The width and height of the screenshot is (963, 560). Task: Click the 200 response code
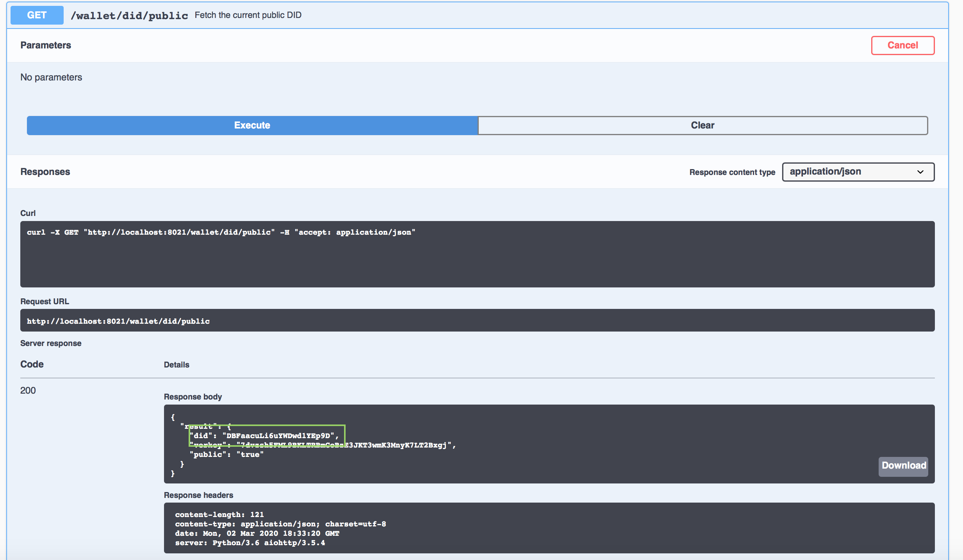click(x=28, y=391)
